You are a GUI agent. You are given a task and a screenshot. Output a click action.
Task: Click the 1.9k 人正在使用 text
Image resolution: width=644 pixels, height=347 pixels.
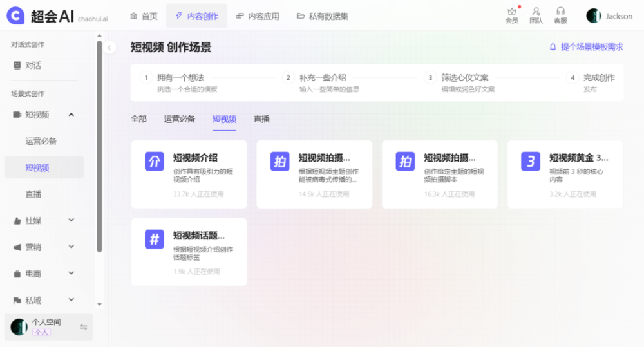coord(196,272)
